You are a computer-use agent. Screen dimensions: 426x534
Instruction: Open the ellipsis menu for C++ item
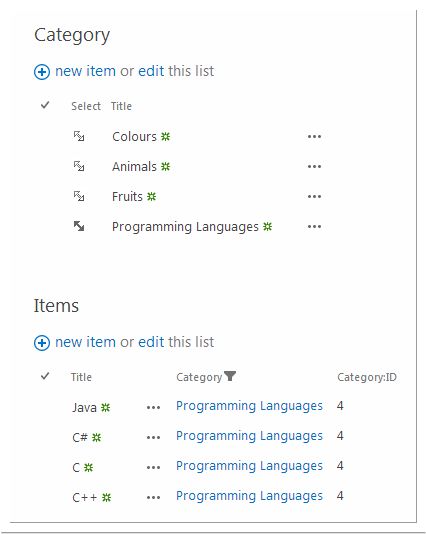[153, 498]
